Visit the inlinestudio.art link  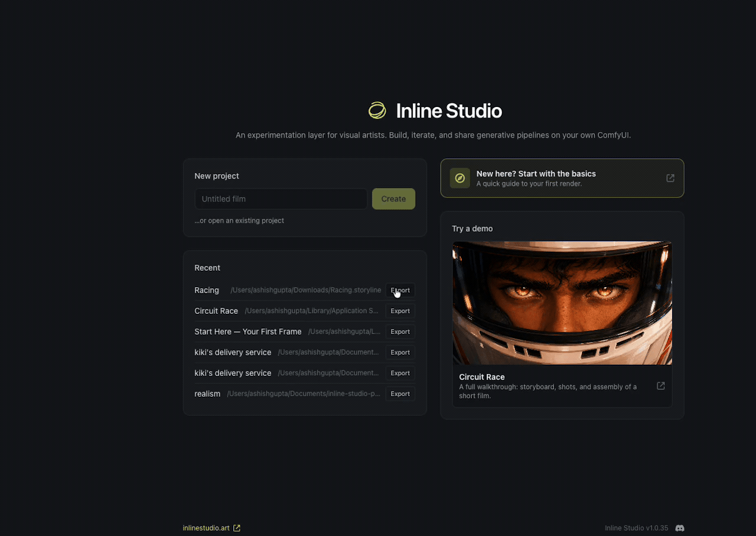pyautogui.click(x=206, y=528)
